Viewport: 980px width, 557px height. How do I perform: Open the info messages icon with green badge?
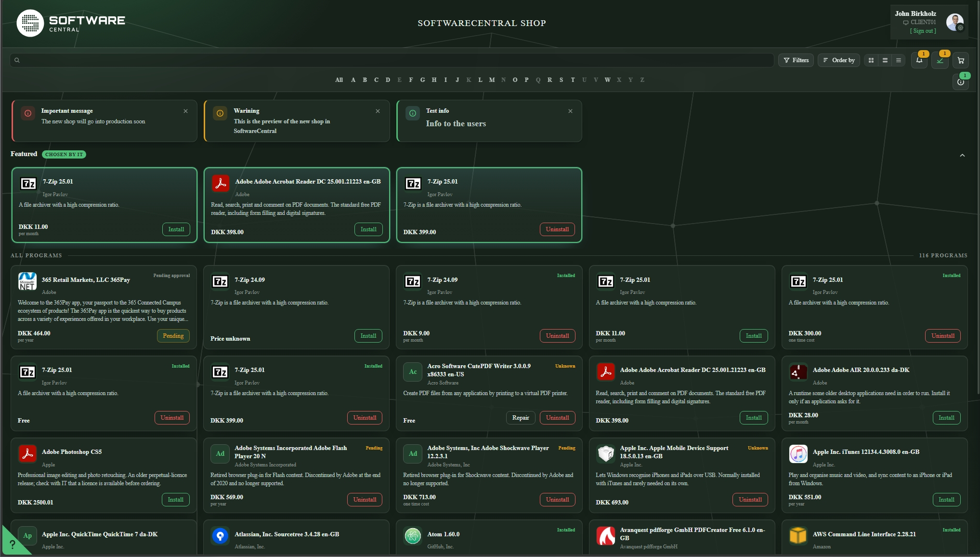click(x=961, y=82)
